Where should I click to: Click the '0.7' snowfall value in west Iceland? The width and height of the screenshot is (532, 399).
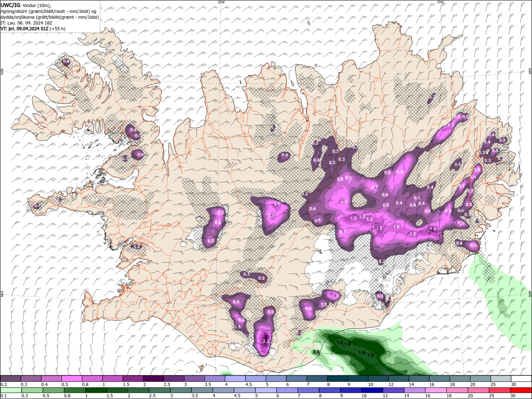pyautogui.click(x=221, y=213)
